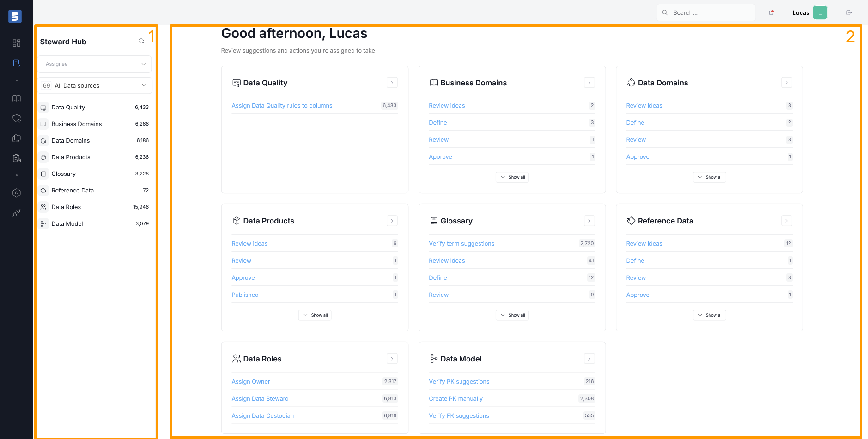The height and width of the screenshot is (439, 868).
Task: Open the shield with star sidebar icon
Action: [17, 119]
